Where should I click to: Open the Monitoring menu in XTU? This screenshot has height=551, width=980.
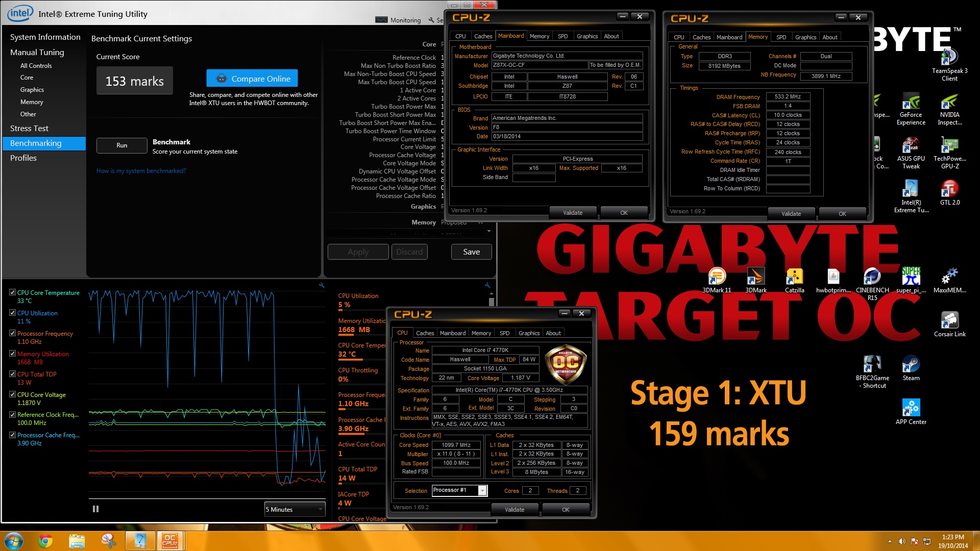coord(398,20)
